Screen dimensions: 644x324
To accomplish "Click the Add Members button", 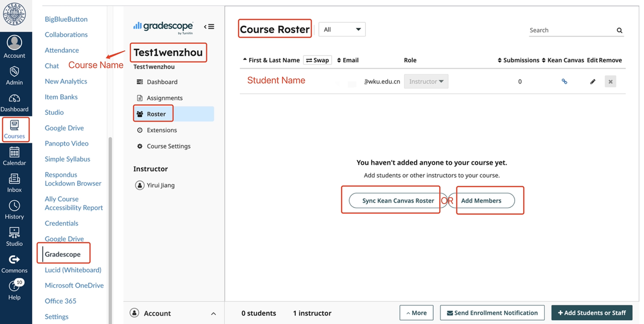I will tap(481, 201).
